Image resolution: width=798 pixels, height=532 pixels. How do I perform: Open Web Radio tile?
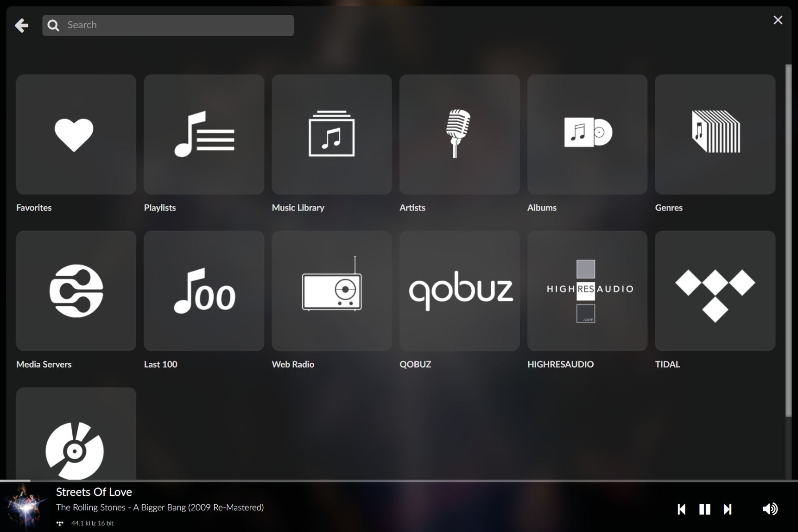point(331,291)
